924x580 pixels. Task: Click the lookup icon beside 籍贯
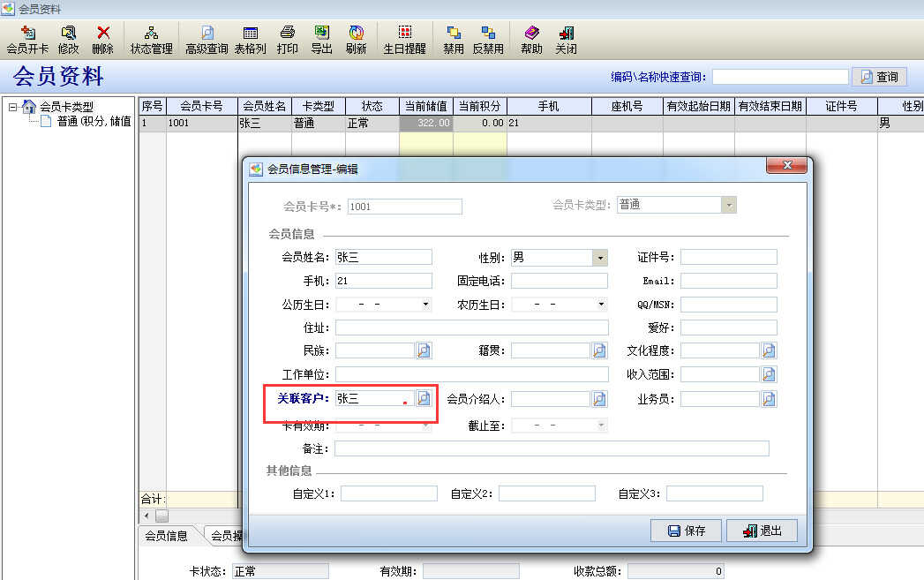[599, 350]
